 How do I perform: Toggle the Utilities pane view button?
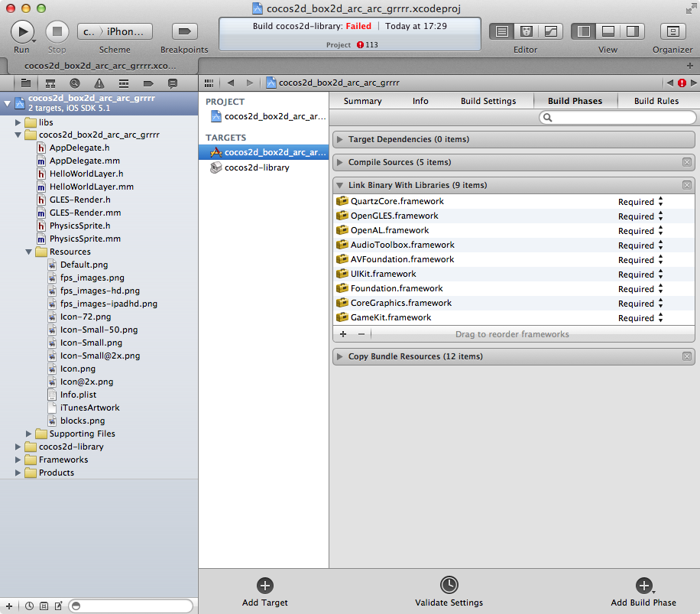coord(632,31)
